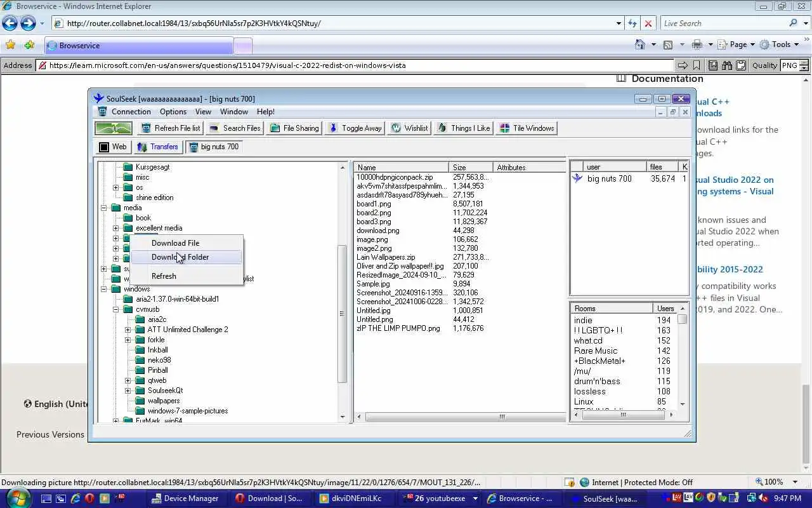Select the big nuts 700 tab
812x508 pixels.
(214, 147)
